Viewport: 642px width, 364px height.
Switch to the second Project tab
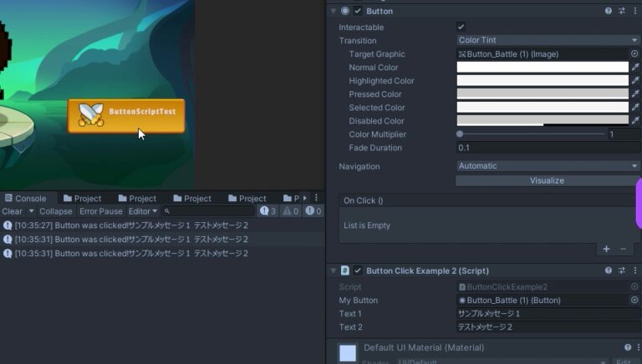coord(137,199)
